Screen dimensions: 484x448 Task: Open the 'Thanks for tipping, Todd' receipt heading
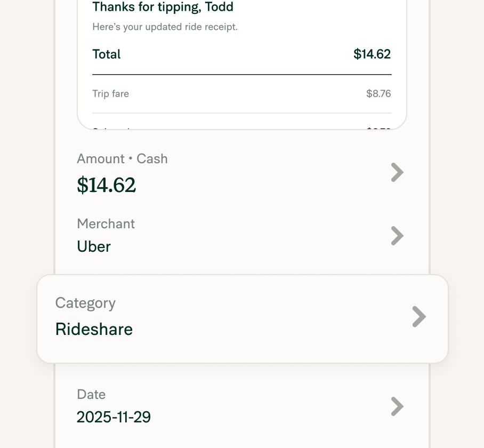163,7
